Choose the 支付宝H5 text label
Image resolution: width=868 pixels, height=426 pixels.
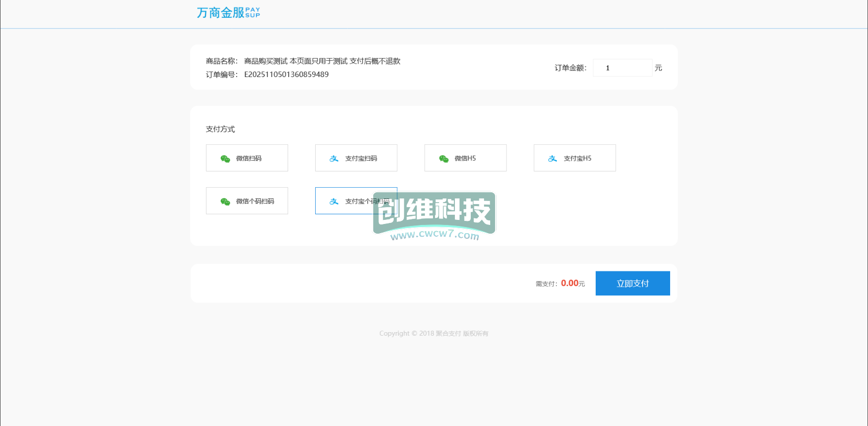577,159
